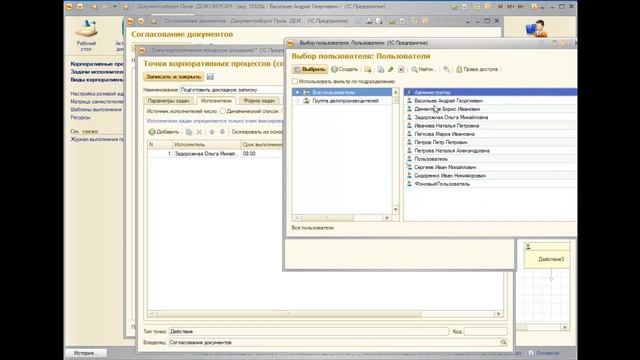The height and width of the screenshot is (360, 640).
Task: Click the user avatar icon at top right
Action: [x=536, y=29]
